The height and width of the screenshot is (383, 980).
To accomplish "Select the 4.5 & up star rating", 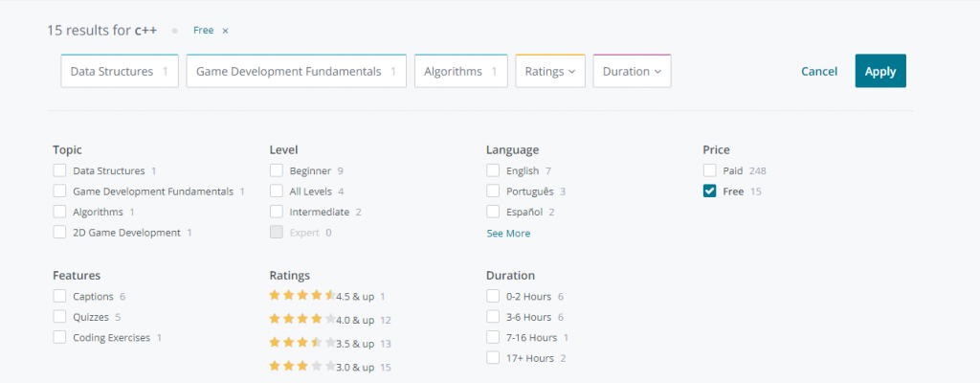I will (x=326, y=296).
